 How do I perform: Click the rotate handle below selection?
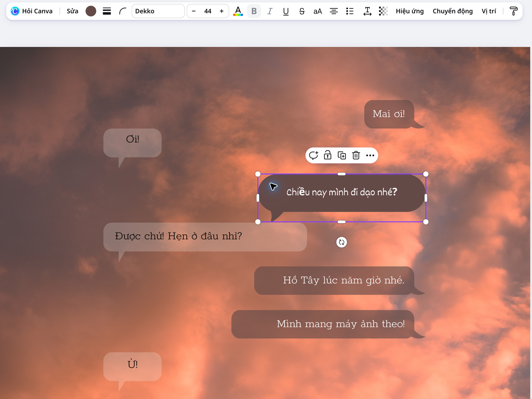pos(342,242)
